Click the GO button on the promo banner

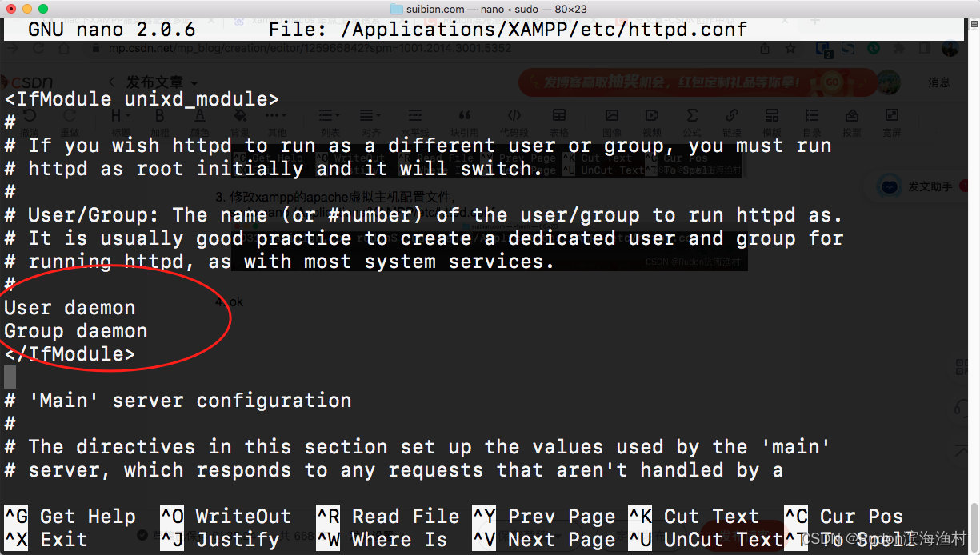click(832, 82)
